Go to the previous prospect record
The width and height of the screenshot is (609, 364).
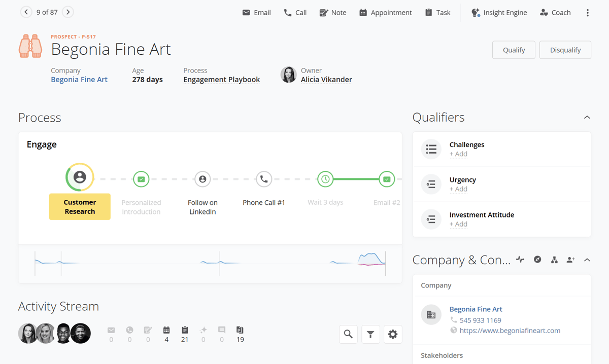(26, 12)
